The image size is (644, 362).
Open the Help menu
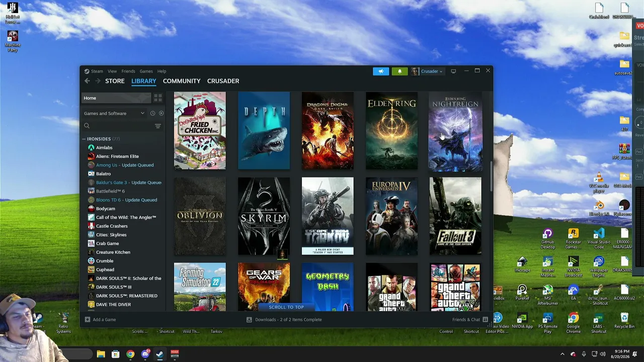click(x=162, y=71)
